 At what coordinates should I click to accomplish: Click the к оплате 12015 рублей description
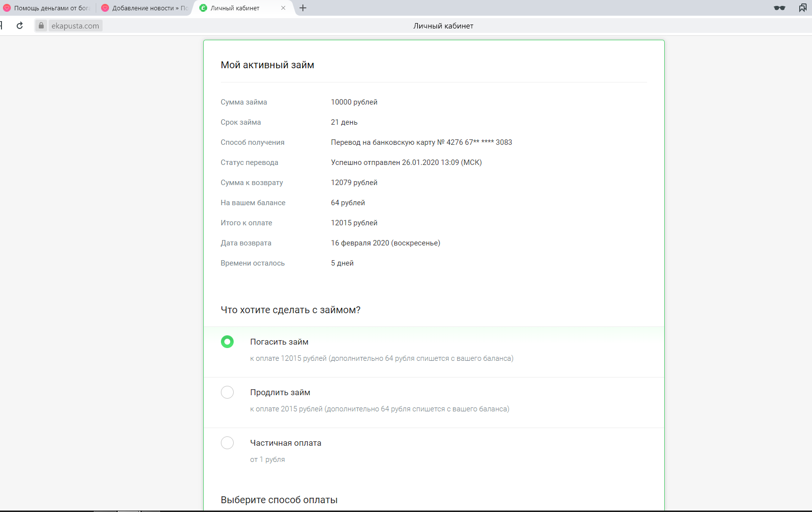(382, 358)
